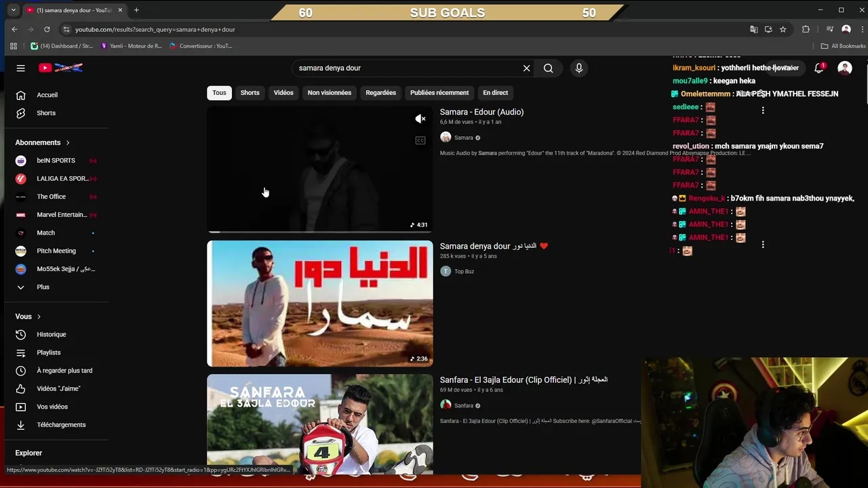Open the browser apps grid shortcut
This screenshot has height=488, width=868.
pyautogui.click(x=13, y=46)
